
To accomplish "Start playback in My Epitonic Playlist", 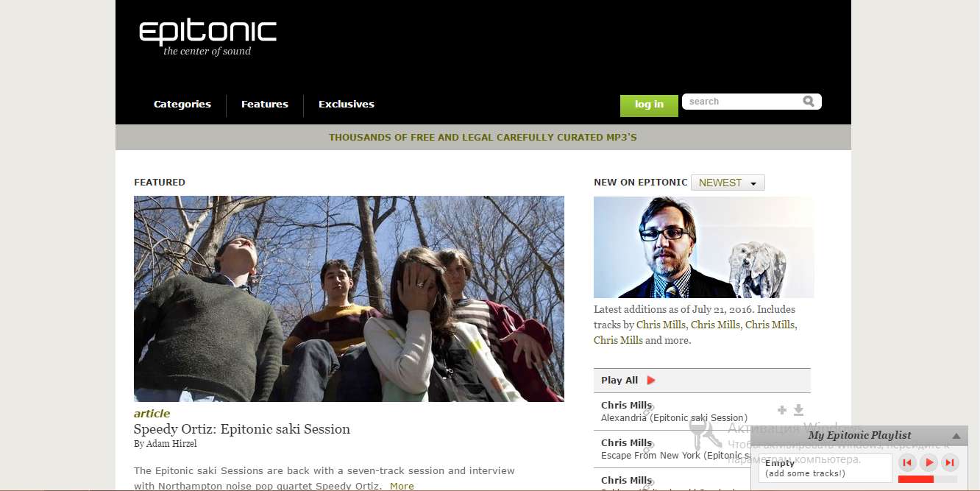I will click(x=929, y=463).
